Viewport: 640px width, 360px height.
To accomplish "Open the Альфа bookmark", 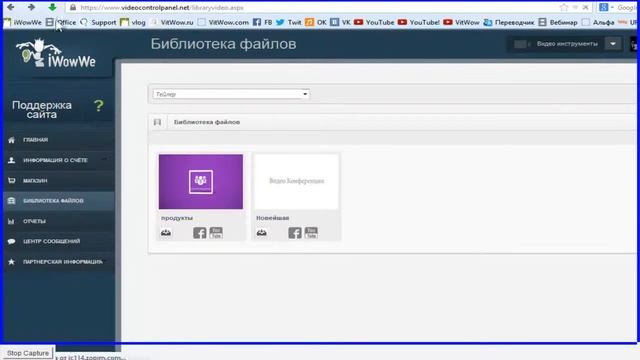I will [x=598, y=22].
